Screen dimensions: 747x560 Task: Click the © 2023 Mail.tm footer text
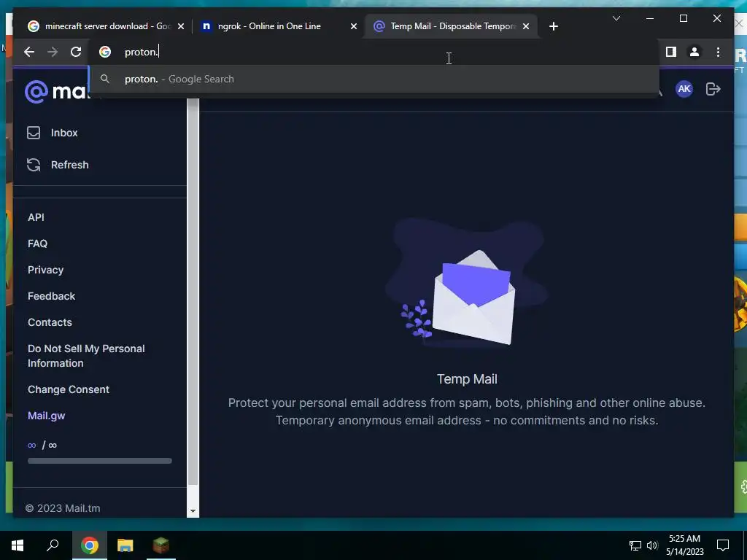(63, 508)
